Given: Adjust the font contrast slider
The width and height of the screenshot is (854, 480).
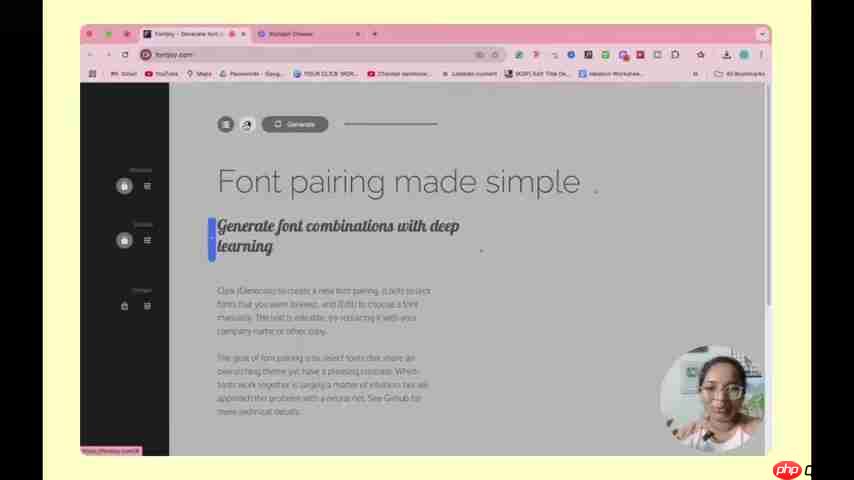Looking at the screenshot, I should click(390, 124).
